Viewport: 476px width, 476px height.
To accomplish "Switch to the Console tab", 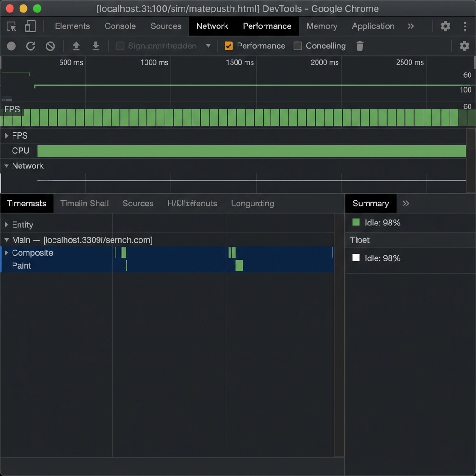I will [120, 26].
